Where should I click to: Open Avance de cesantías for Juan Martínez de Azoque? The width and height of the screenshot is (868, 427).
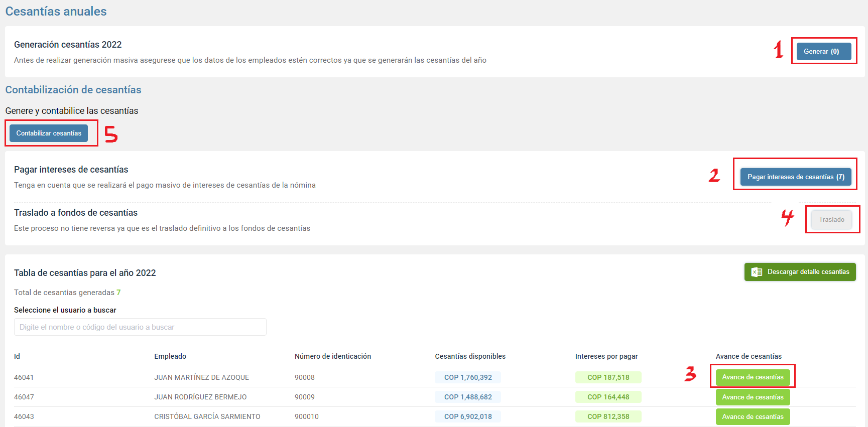[x=753, y=377]
